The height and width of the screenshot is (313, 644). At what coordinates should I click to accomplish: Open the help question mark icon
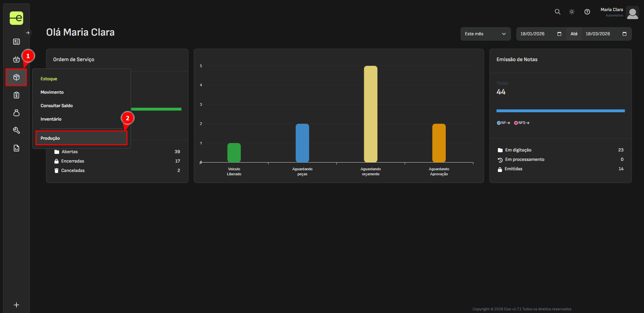[587, 12]
